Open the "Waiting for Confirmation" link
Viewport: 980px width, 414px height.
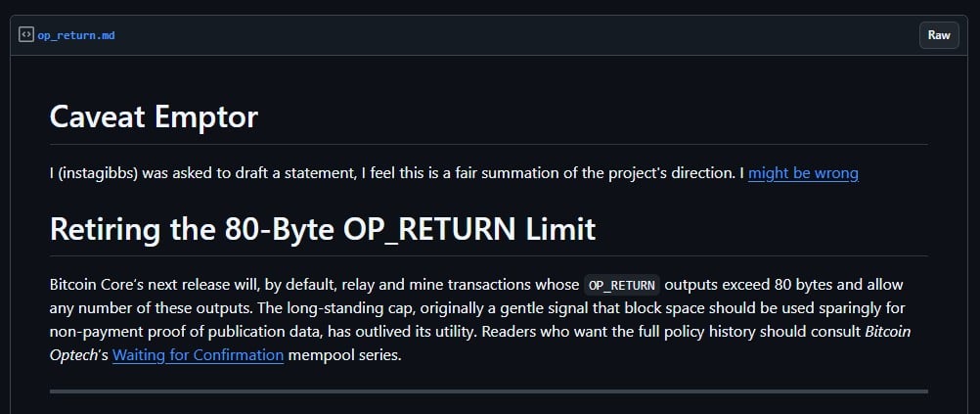(x=199, y=355)
